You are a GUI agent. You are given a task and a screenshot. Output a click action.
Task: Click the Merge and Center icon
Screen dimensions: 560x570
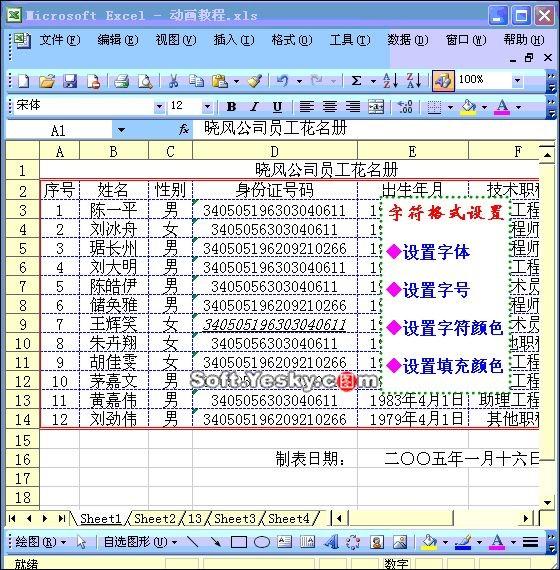[376, 107]
